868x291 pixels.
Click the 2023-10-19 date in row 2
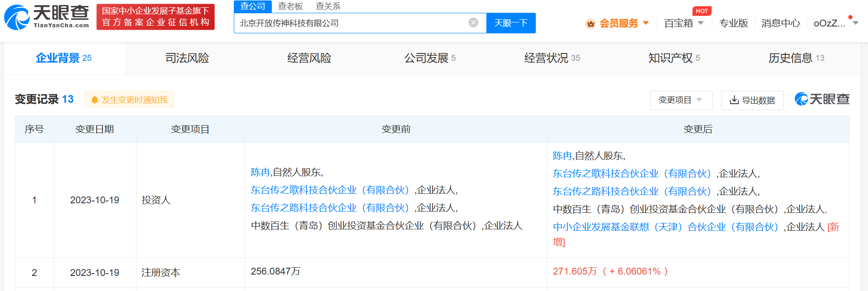[95, 273]
